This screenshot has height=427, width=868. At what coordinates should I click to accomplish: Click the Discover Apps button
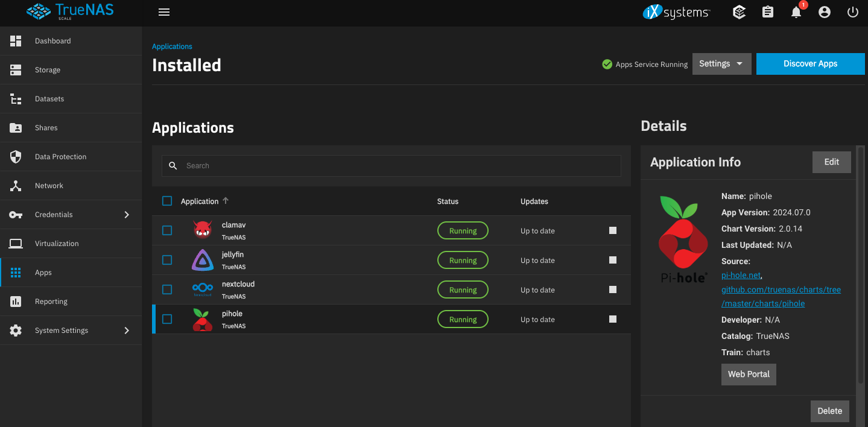tap(810, 64)
